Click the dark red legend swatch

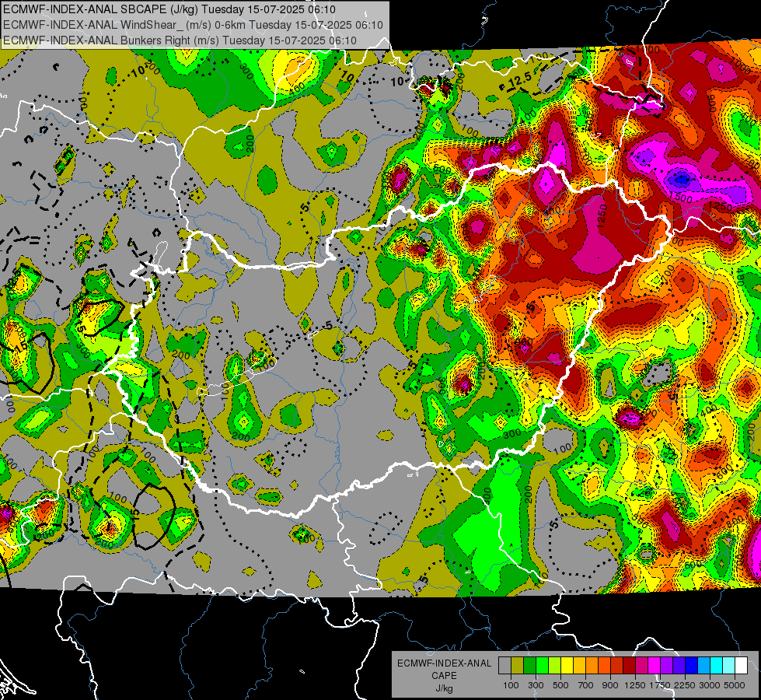tap(629, 666)
